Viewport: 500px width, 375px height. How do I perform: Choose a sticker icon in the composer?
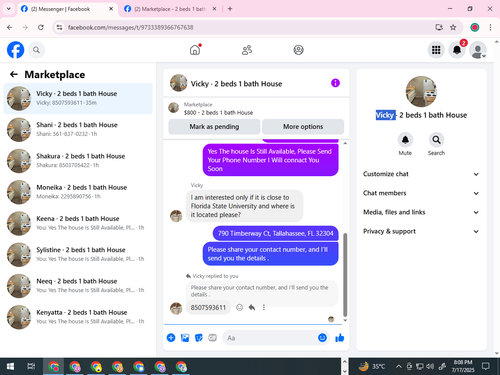(x=199, y=338)
